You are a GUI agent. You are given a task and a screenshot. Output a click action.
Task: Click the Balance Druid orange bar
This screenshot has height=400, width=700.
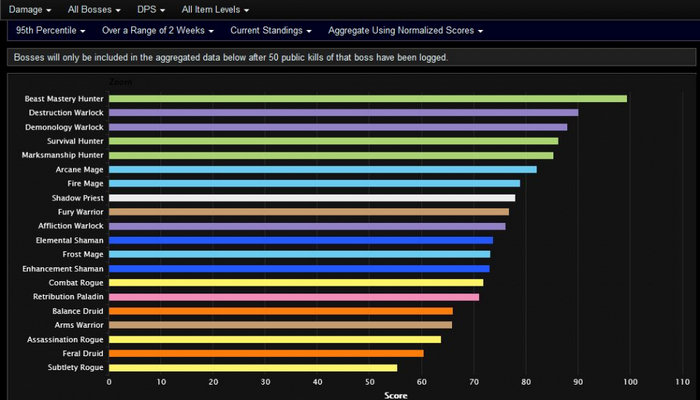coord(280,311)
